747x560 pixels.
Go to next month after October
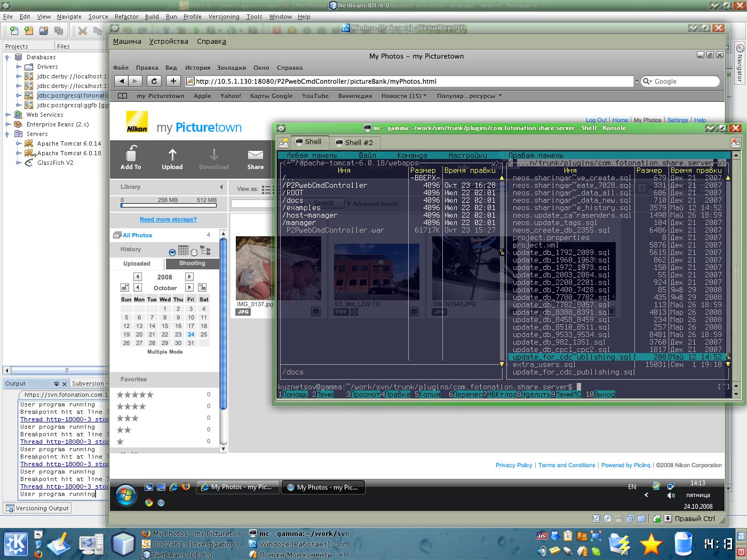click(189, 287)
